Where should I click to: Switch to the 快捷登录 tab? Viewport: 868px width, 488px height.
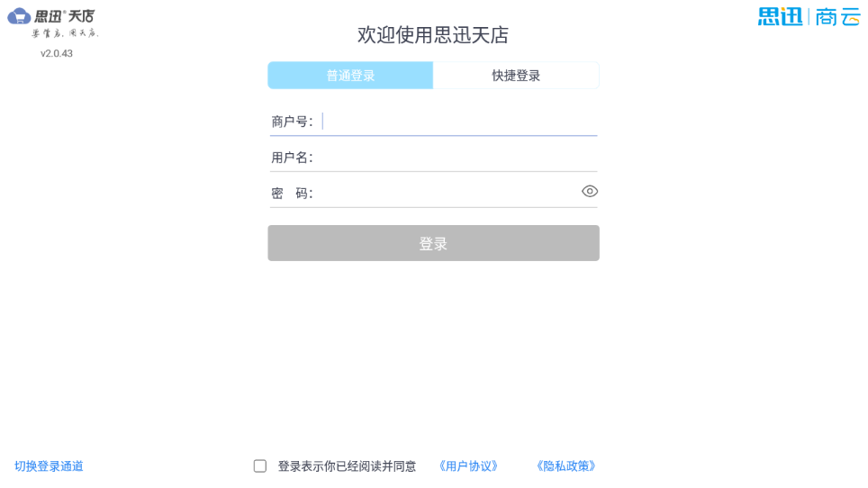tap(516, 76)
